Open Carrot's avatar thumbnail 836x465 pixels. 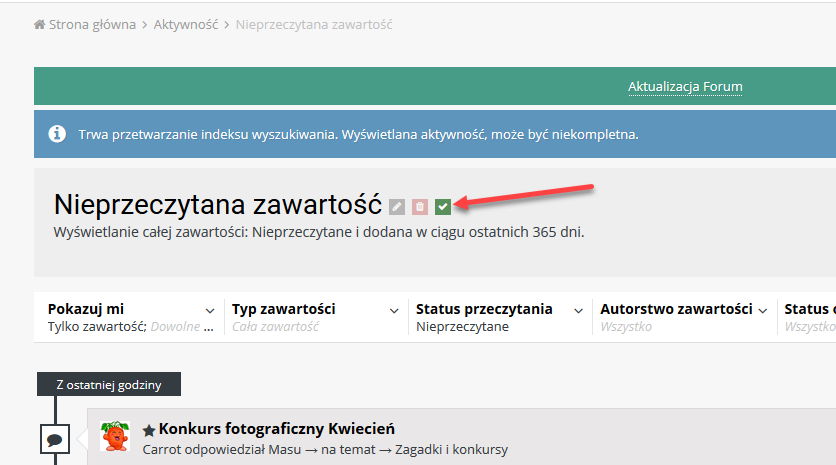point(115,436)
